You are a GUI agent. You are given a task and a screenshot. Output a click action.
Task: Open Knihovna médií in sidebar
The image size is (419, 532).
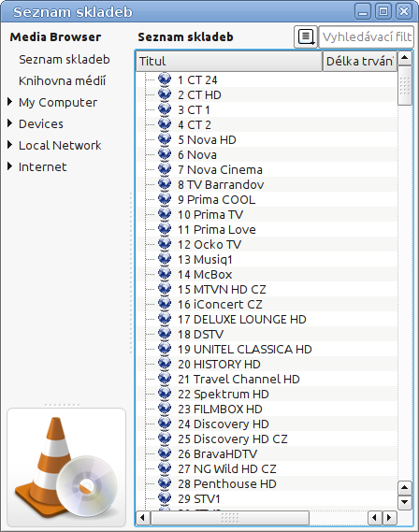tap(63, 81)
